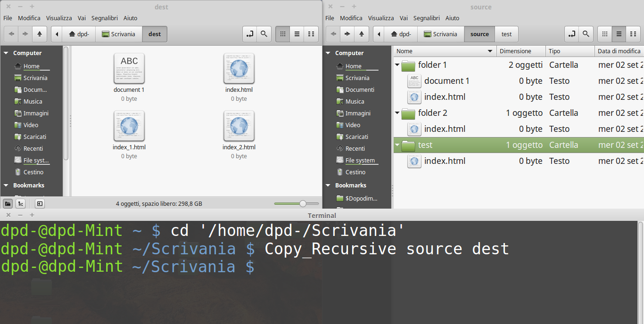Click the Nome column sort arrow
644x324 pixels.
[490, 51]
